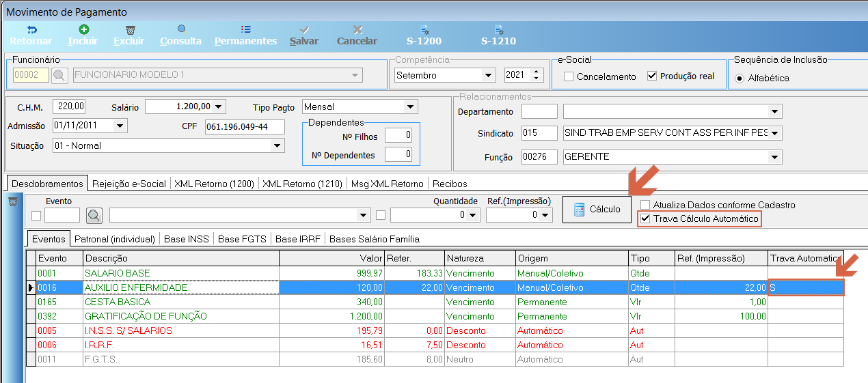
Task: Open the XML Retorno (1210) tab
Action: point(302,183)
